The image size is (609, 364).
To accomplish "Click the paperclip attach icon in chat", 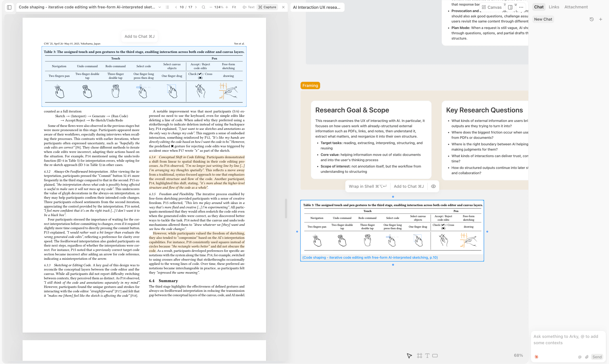I will (587, 357).
